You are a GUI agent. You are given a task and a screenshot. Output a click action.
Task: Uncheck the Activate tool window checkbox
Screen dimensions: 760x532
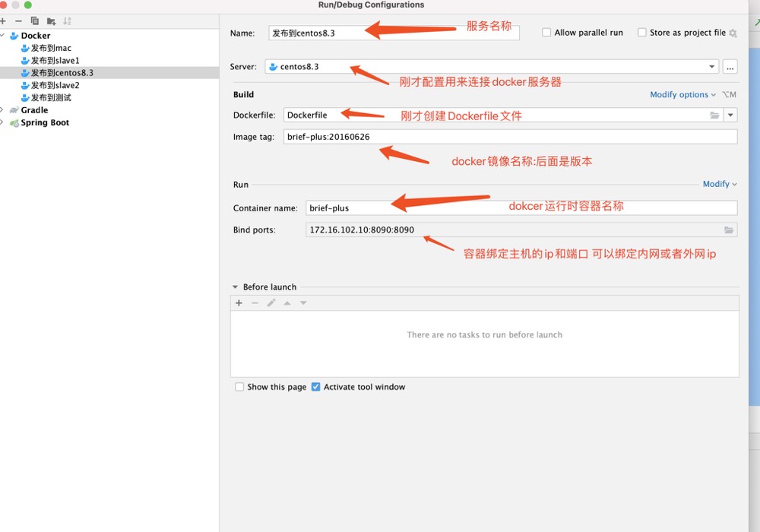[316, 387]
